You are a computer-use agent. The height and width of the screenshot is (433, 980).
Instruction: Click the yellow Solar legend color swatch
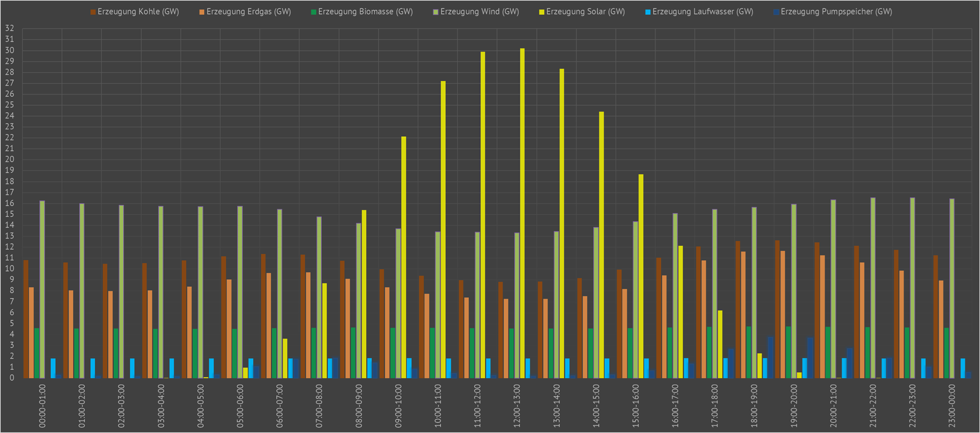click(542, 12)
